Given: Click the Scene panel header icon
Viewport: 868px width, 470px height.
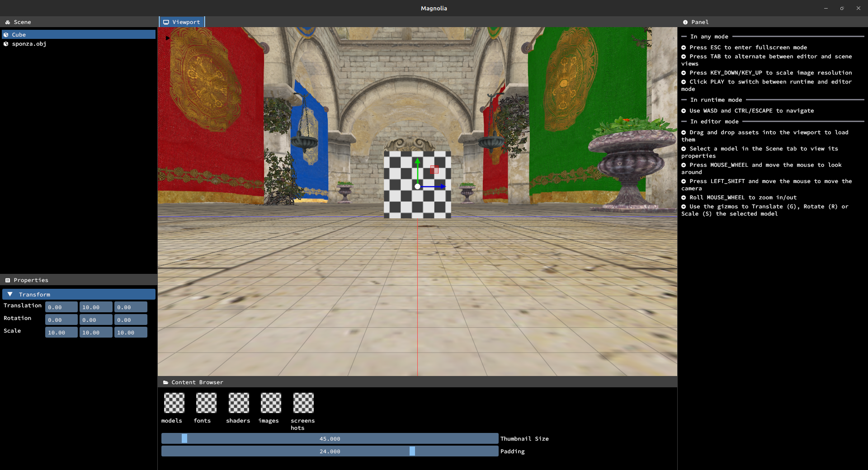Looking at the screenshot, I should 8,22.
